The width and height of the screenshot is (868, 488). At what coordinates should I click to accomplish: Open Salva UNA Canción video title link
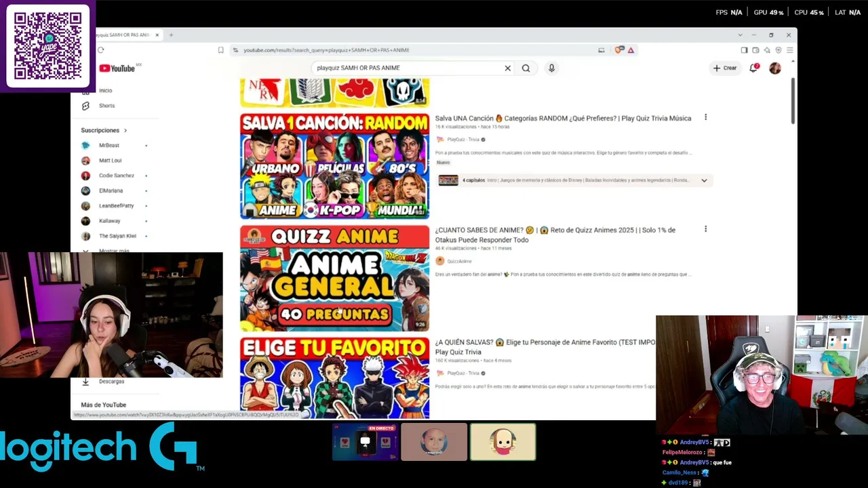[563, 119]
